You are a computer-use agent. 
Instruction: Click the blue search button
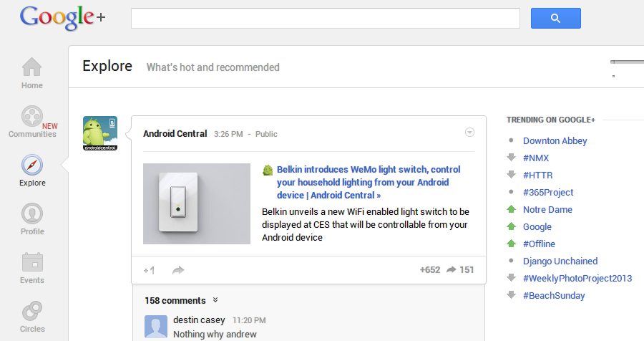pos(555,19)
